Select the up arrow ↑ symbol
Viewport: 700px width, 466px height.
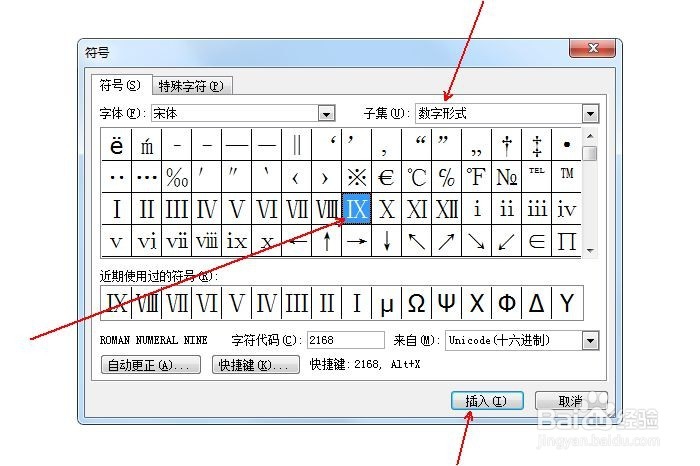coord(327,241)
